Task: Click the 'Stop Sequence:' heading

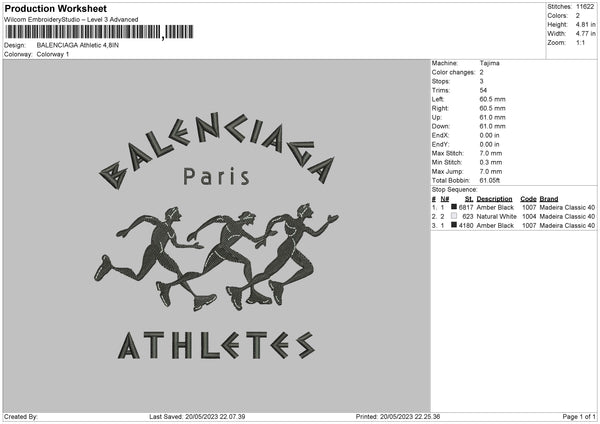Action: 454,190
